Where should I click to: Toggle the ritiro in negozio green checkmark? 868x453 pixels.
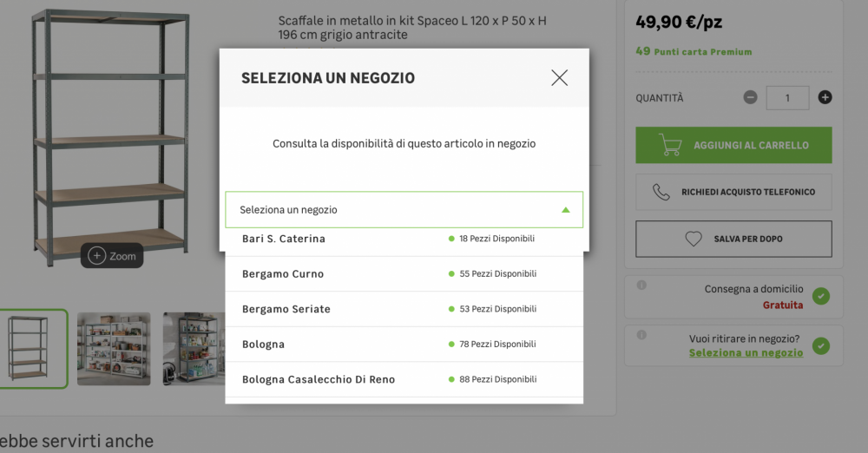tap(821, 346)
